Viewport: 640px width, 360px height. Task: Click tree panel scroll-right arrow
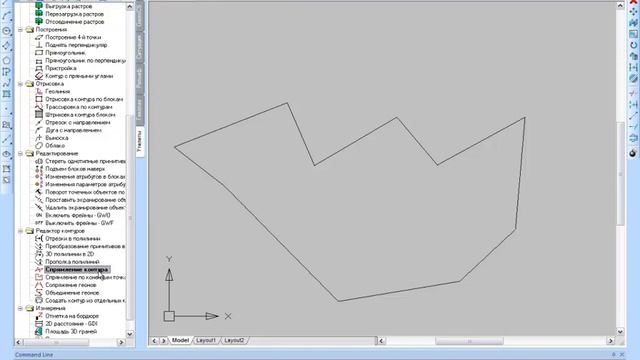(121, 342)
